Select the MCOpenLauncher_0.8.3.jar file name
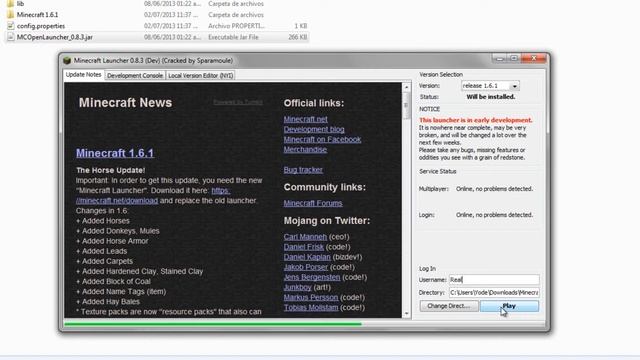 point(55,37)
